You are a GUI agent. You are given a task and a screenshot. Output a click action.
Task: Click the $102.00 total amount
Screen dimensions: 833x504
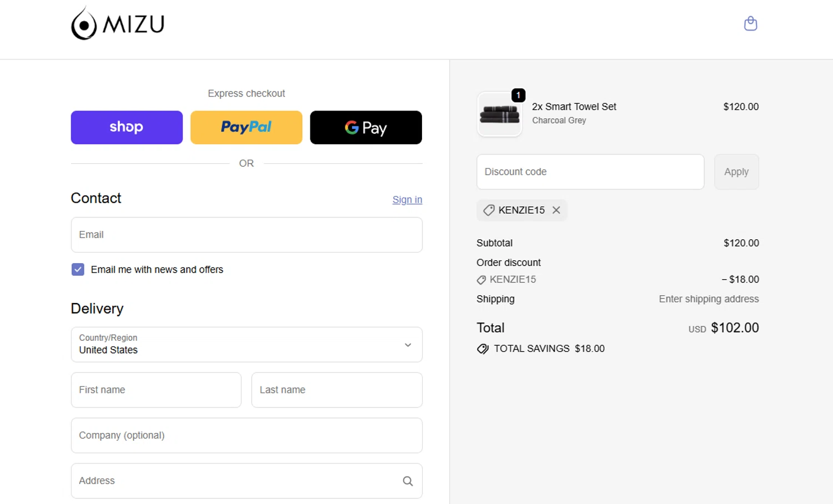point(735,328)
